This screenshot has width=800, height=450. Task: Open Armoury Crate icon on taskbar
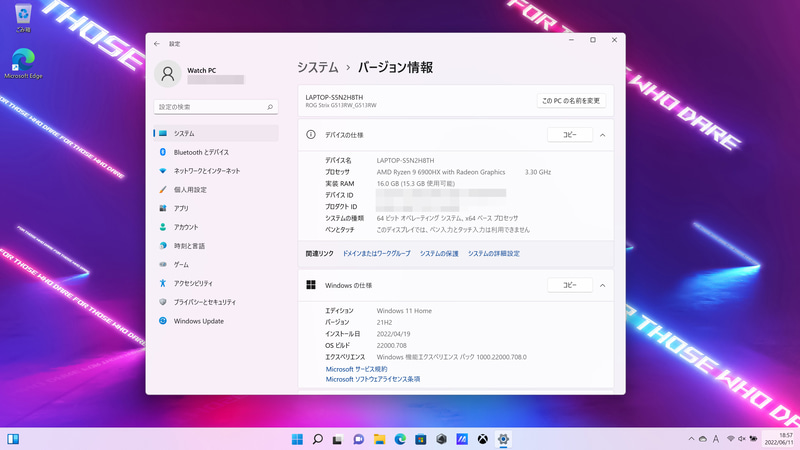click(441, 439)
